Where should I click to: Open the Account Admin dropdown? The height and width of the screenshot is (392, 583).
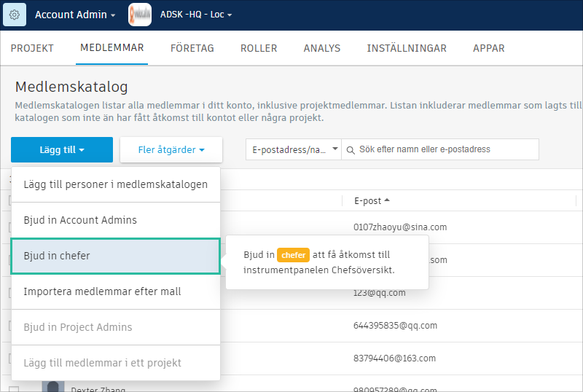coord(75,15)
